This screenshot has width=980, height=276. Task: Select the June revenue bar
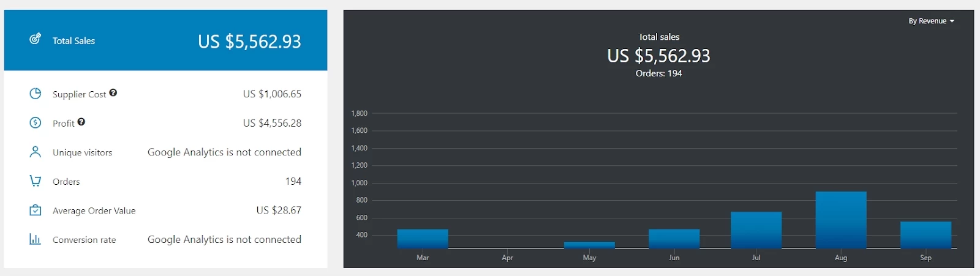click(x=674, y=239)
